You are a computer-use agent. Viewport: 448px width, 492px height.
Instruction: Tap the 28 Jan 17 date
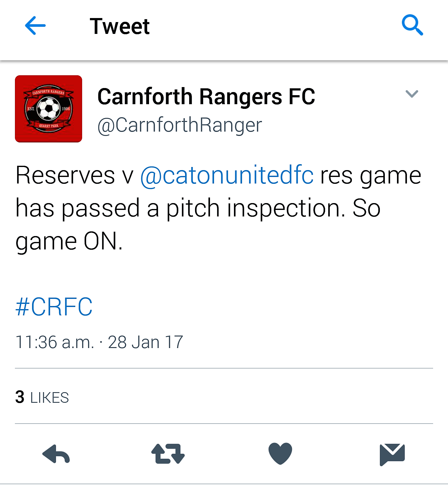[x=145, y=342]
